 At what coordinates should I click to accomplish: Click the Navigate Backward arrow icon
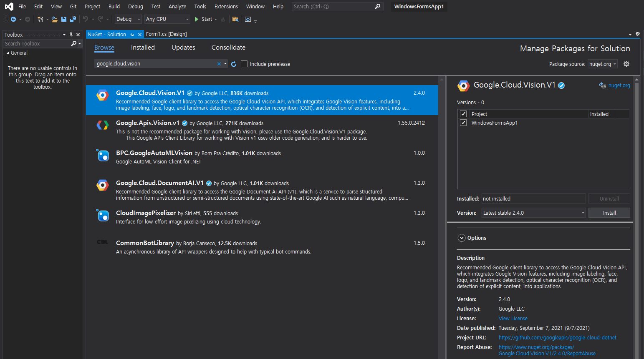(x=13, y=19)
